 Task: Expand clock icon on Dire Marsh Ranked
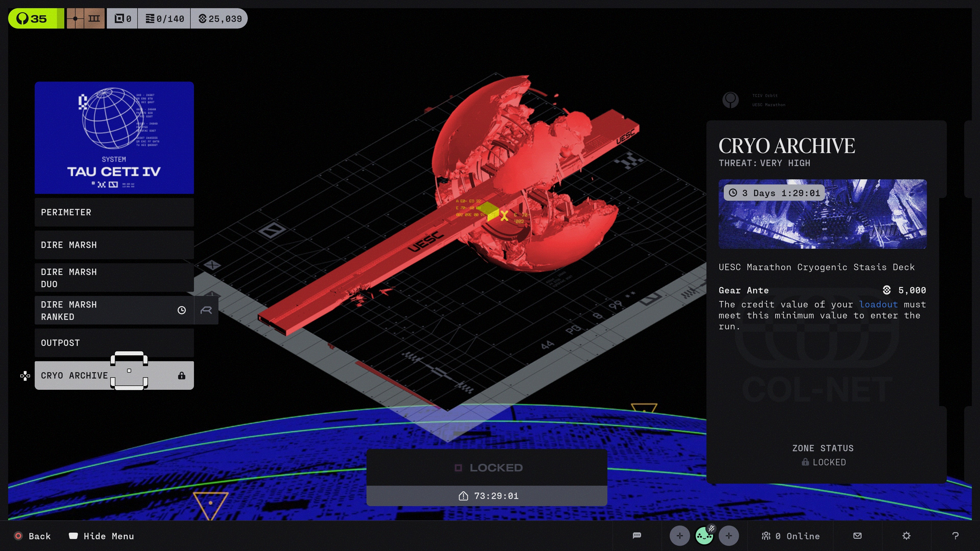181,310
